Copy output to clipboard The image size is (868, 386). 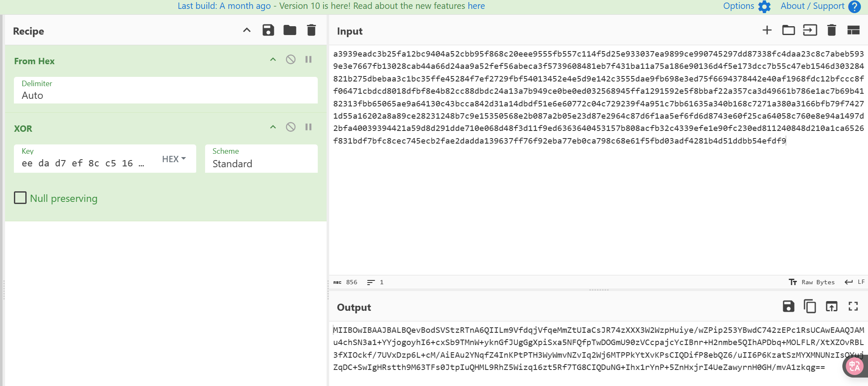coord(810,307)
